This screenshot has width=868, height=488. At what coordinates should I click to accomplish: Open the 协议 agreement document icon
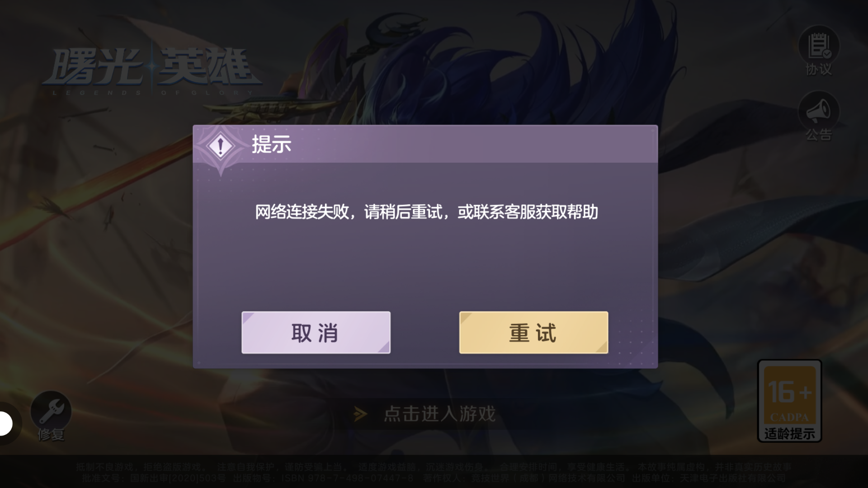(819, 46)
